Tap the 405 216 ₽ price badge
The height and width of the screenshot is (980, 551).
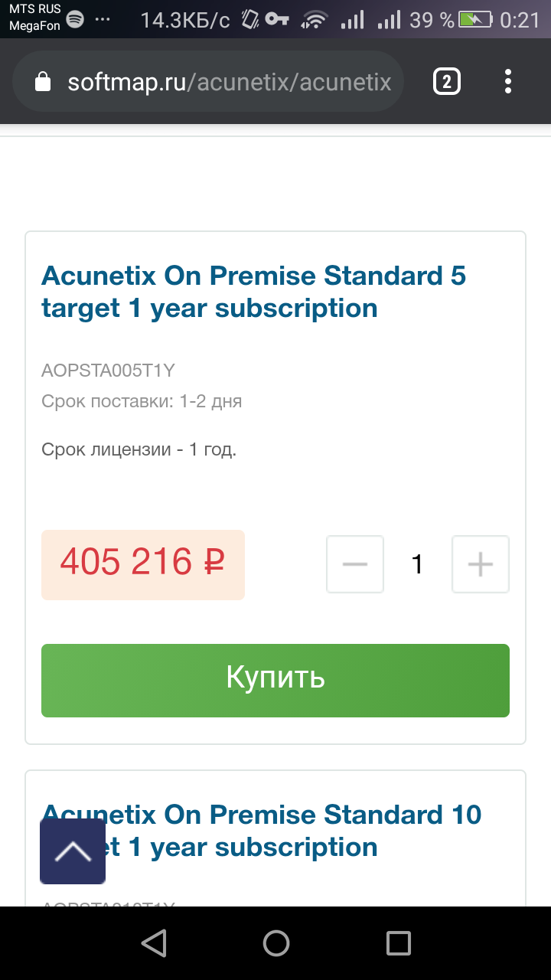[142, 564]
